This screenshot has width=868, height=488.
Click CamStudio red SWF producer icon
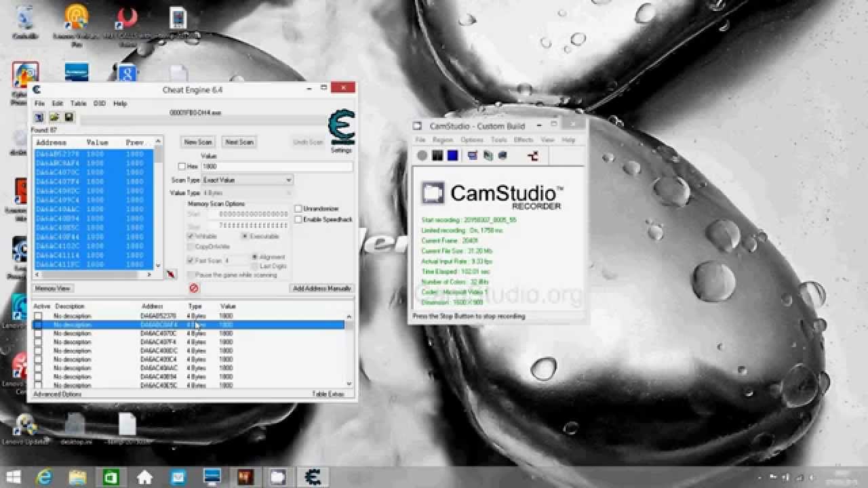534,155
